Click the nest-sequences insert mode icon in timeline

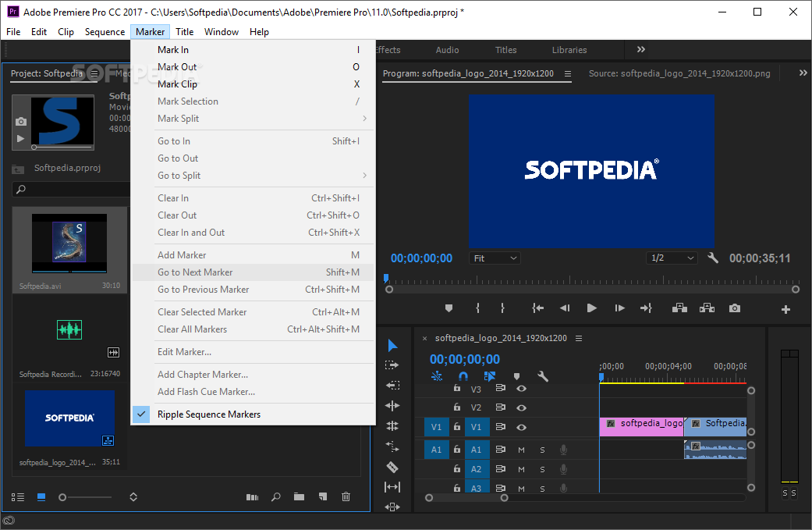[437, 376]
